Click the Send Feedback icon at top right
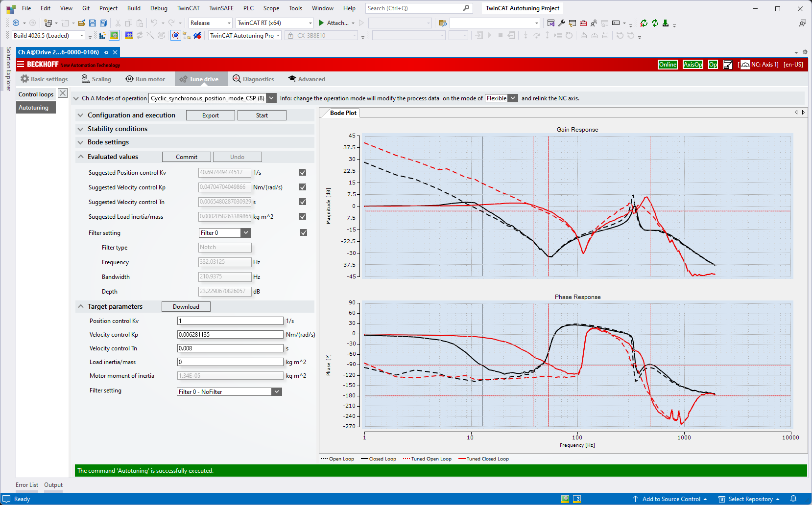The width and height of the screenshot is (812, 505). 802,23
